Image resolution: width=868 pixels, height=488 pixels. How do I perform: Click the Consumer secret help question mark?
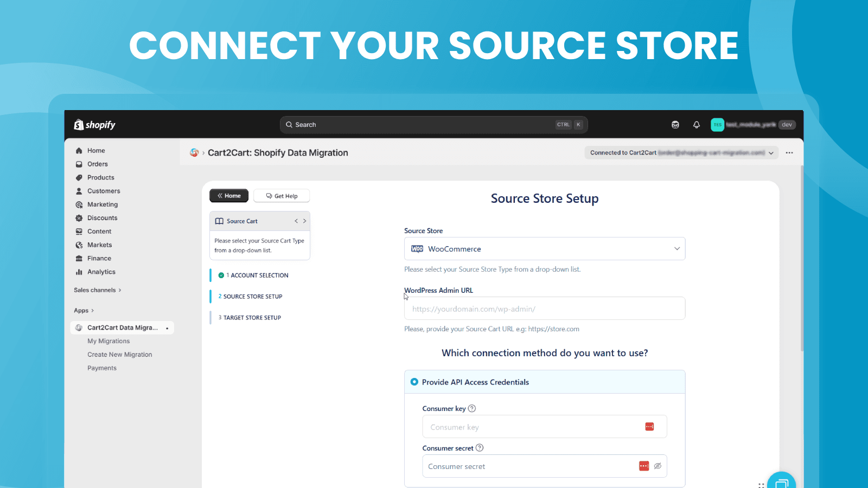click(480, 448)
